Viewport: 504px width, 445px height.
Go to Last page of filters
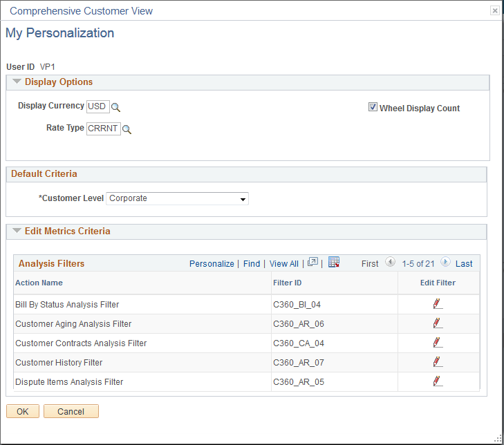[x=464, y=264]
